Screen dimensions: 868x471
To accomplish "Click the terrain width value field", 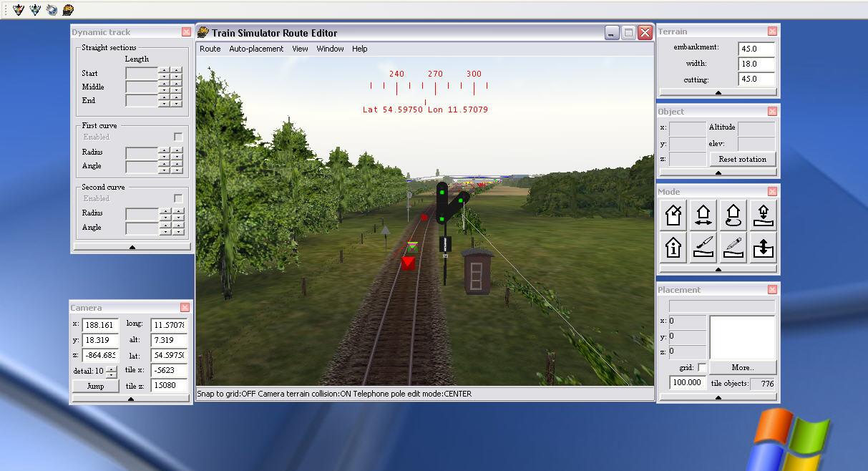I will click(756, 64).
